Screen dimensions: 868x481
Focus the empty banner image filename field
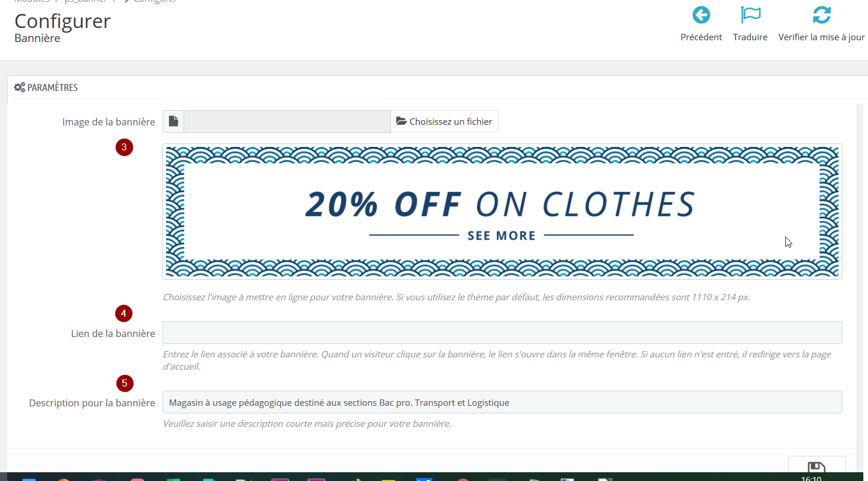coord(287,121)
